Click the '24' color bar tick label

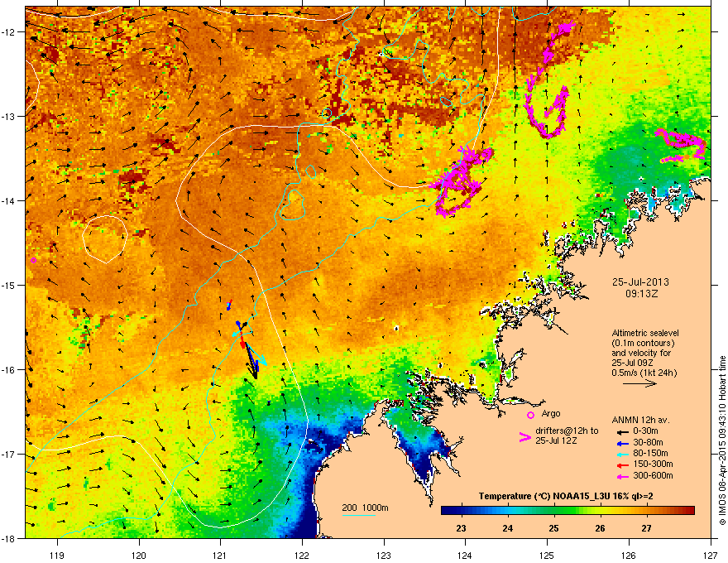[507, 528]
